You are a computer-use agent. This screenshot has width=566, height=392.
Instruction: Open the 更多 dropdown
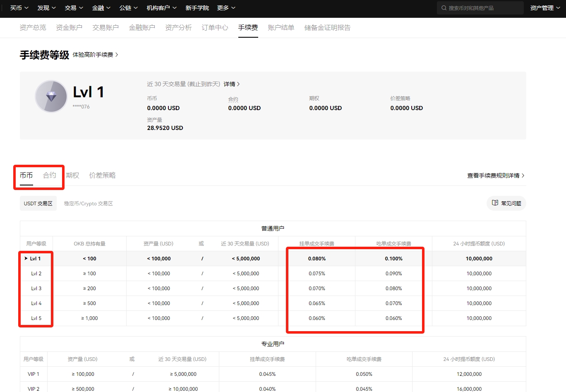coord(226,8)
